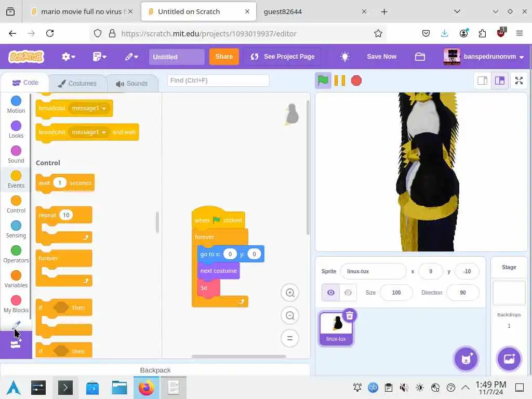Viewport: 532px width, 399px height.
Task: Select the Sensing block category
Action: pos(16,229)
